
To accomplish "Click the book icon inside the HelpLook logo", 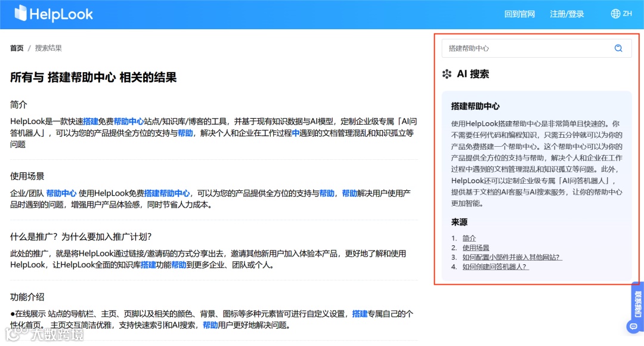I will (21, 13).
